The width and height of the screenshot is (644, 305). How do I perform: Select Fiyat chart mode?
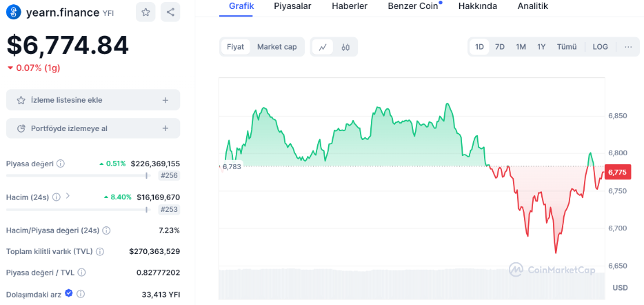(235, 47)
